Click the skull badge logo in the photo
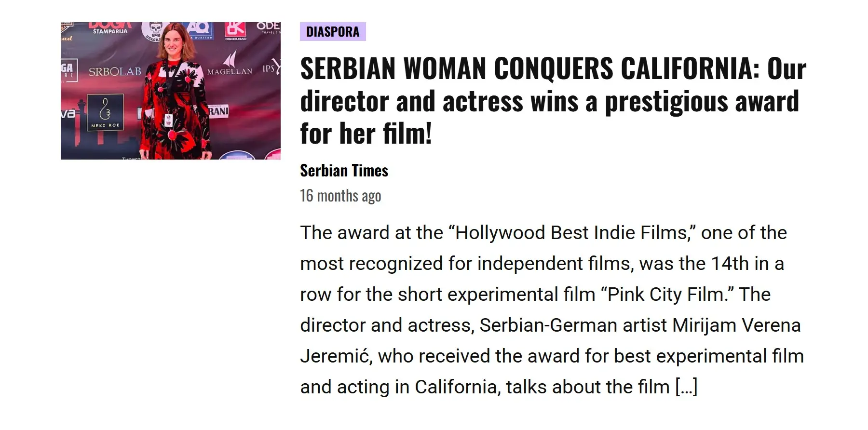This screenshot has width=868, height=430. tap(154, 31)
